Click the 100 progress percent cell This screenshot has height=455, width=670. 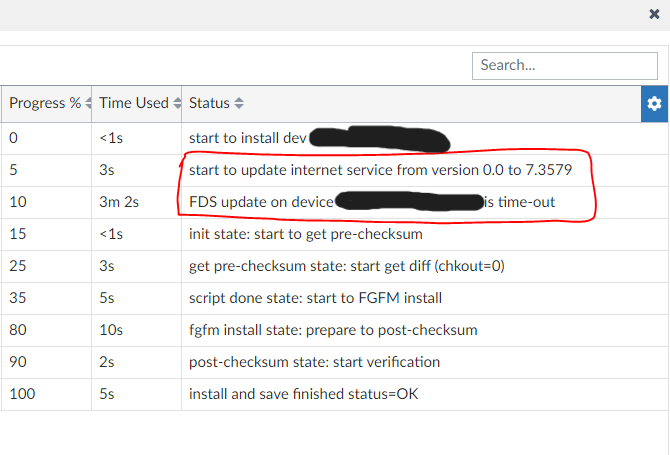21,394
